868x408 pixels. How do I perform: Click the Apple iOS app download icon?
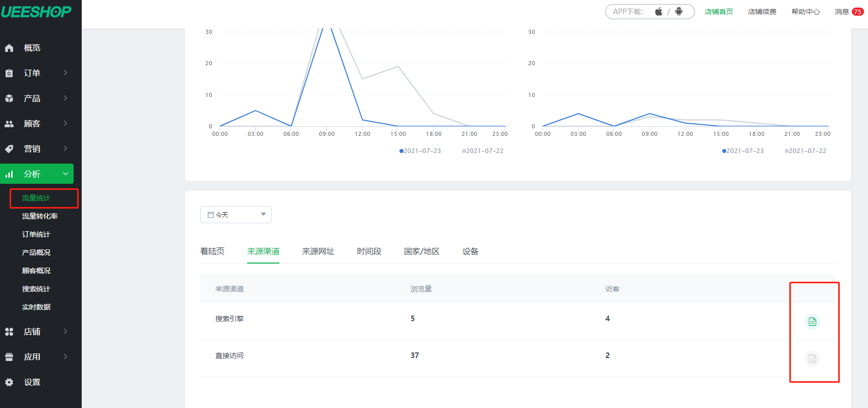click(658, 12)
